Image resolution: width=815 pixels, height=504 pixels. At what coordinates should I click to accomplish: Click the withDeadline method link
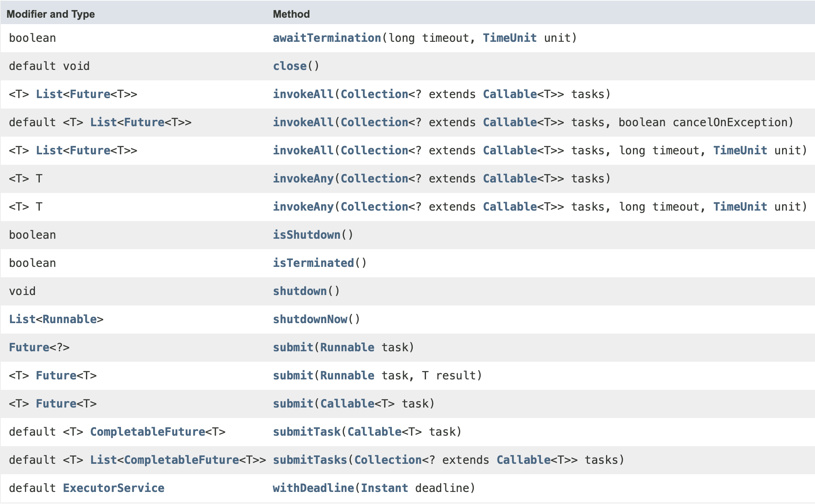click(x=313, y=488)
